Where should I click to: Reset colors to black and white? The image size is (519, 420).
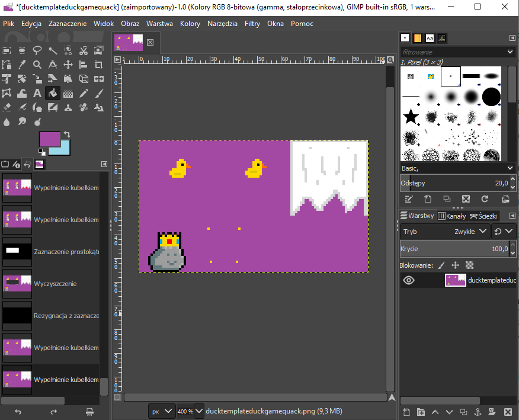tap(41, 152)
